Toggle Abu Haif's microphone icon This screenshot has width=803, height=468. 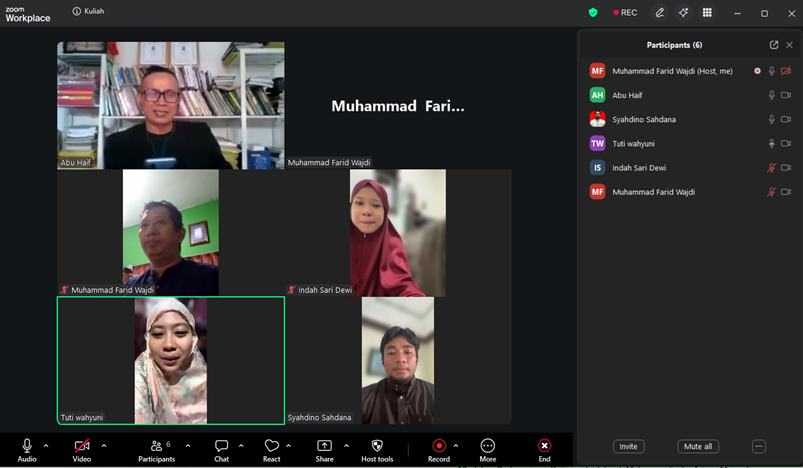pyautogui.click(x=771, y=95)
